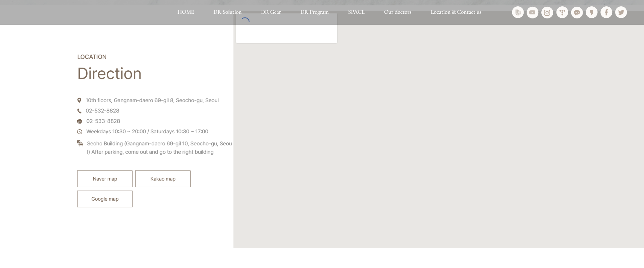Open the DR Program menu
This screenshot has width=644, height=268.
[x=314, y=12]
